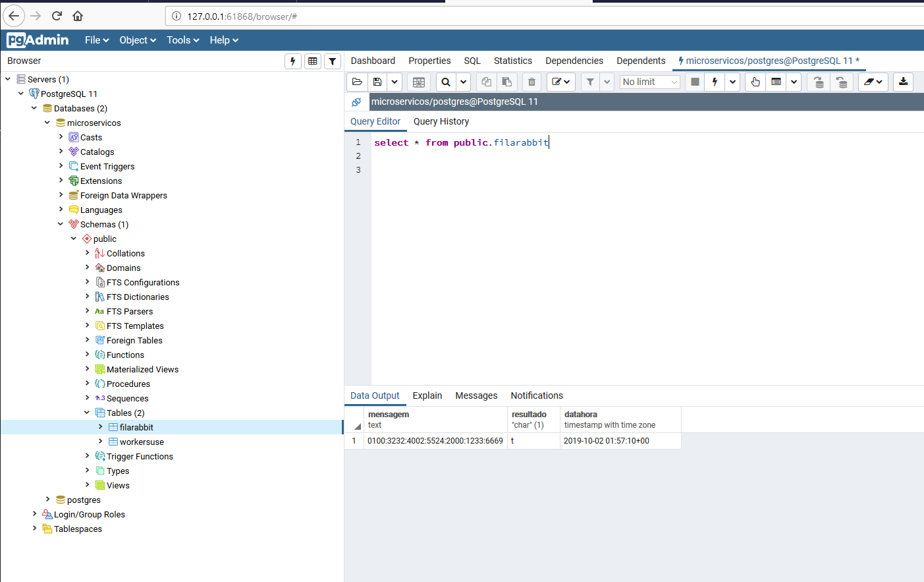Switch to the Dashboard tab
This screenshot has height=582, width=924.
373,61
